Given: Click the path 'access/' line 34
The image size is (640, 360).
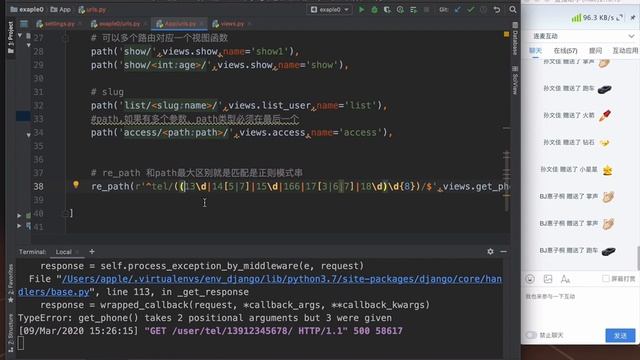Looking at the screenshot, I should click(242, 133).
